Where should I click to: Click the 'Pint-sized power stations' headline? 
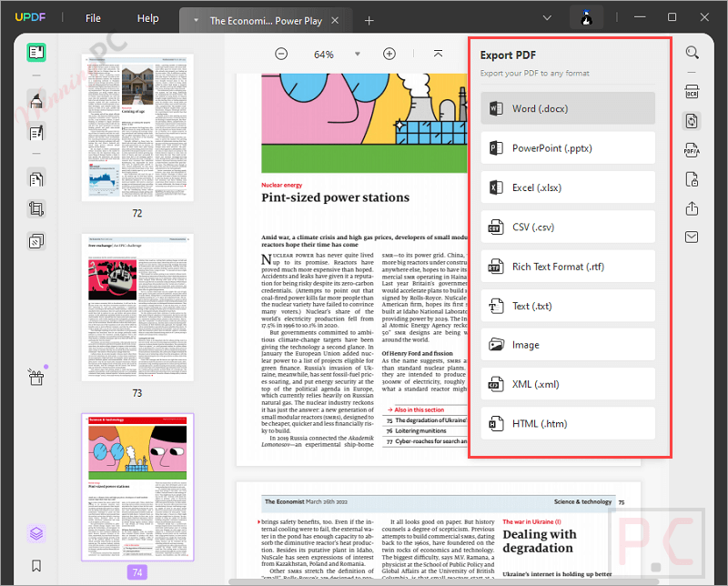pyautogui.click(x=335, y=197)
